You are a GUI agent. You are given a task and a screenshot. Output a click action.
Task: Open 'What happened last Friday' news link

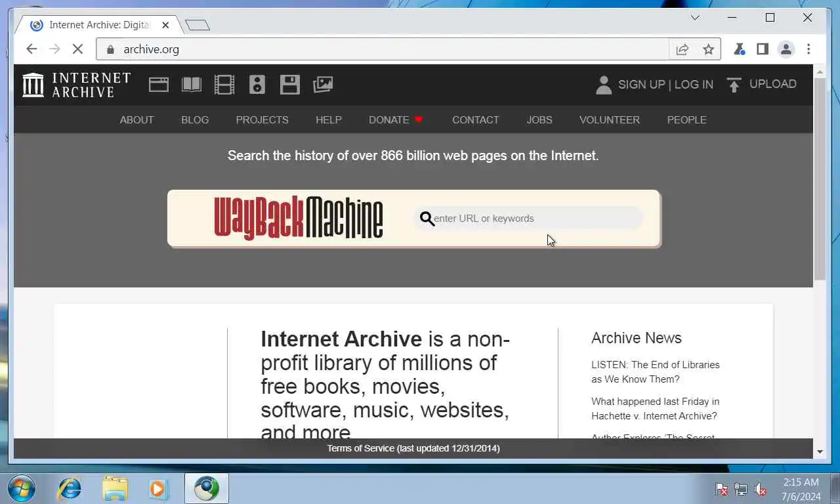(x=656, y=409)
